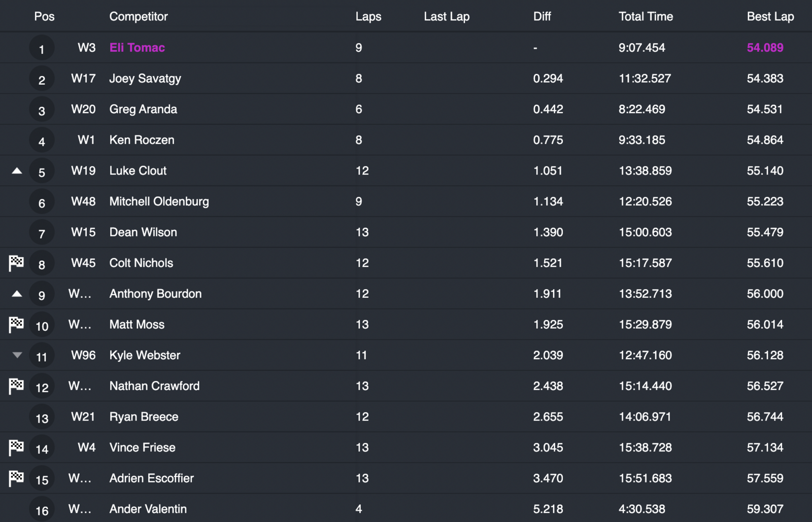Screen dimensions: 812x522
Task: Click checkered flag icon beside Vince Friese
Action: (16, 447)
